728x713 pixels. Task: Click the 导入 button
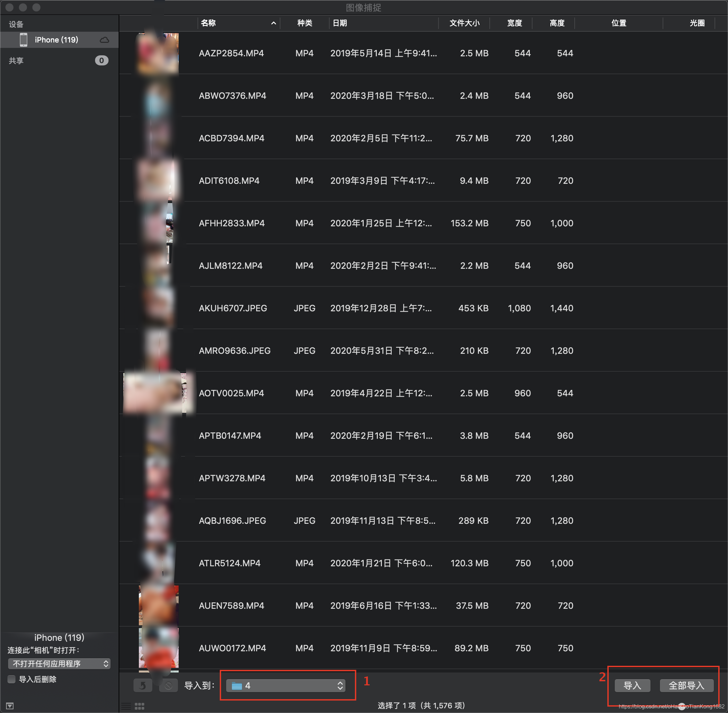click(x=632, y=686)
